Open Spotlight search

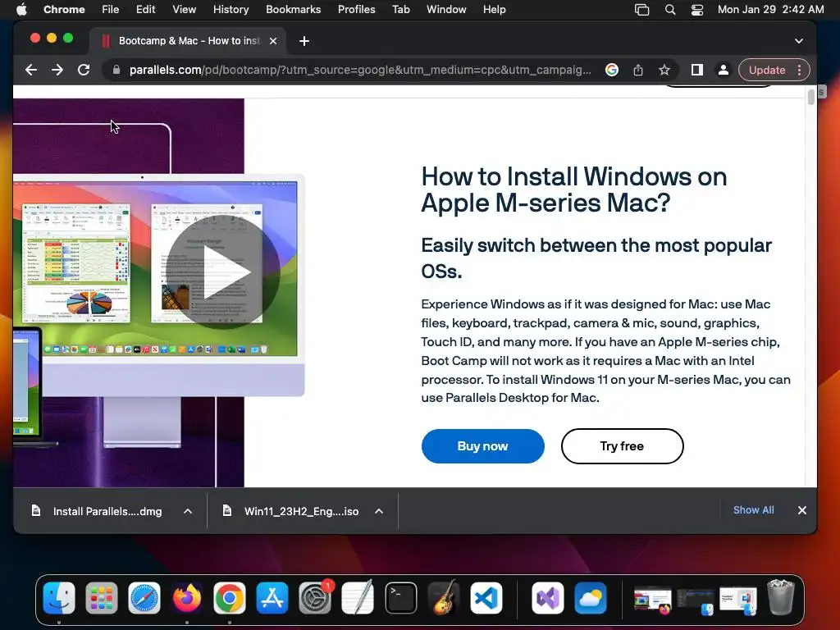[669, 10]
